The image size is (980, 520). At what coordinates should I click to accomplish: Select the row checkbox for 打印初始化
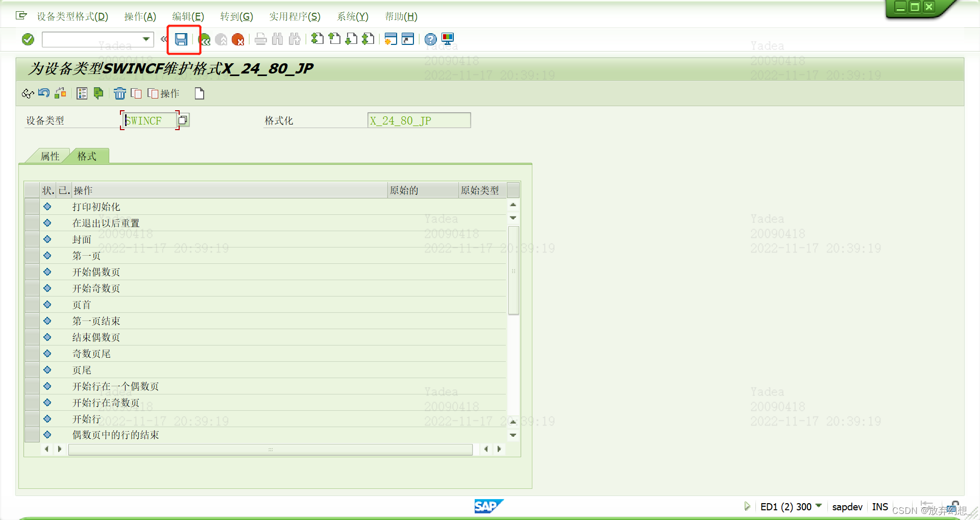pyautogui.click(x=31, y=207)
